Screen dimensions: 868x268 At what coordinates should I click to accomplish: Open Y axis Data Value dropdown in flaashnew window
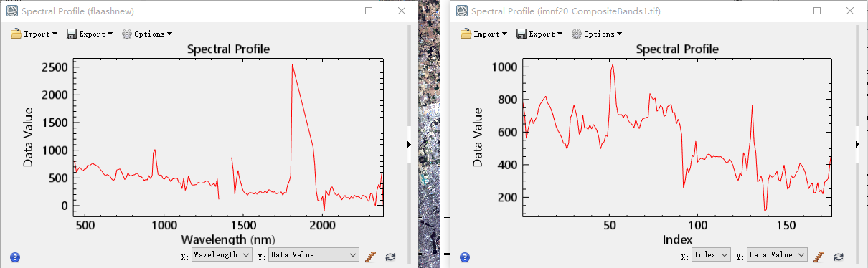(x=313, y=254)
